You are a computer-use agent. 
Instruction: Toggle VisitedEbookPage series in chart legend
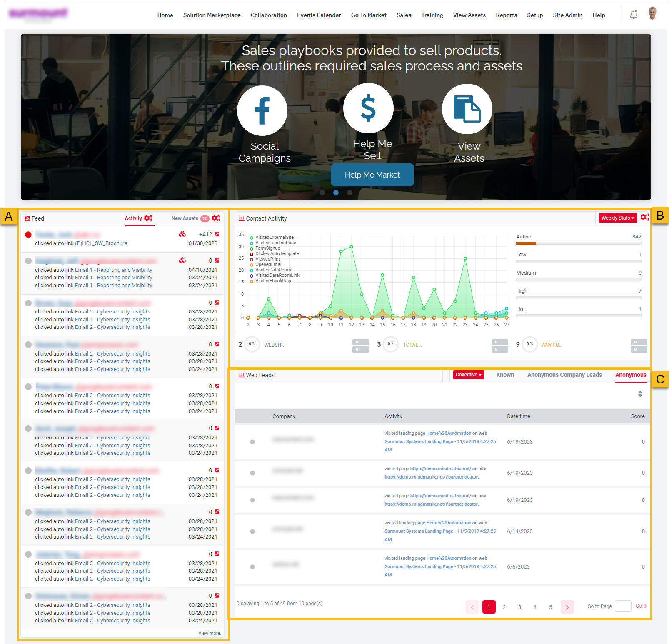click(271, 281)
